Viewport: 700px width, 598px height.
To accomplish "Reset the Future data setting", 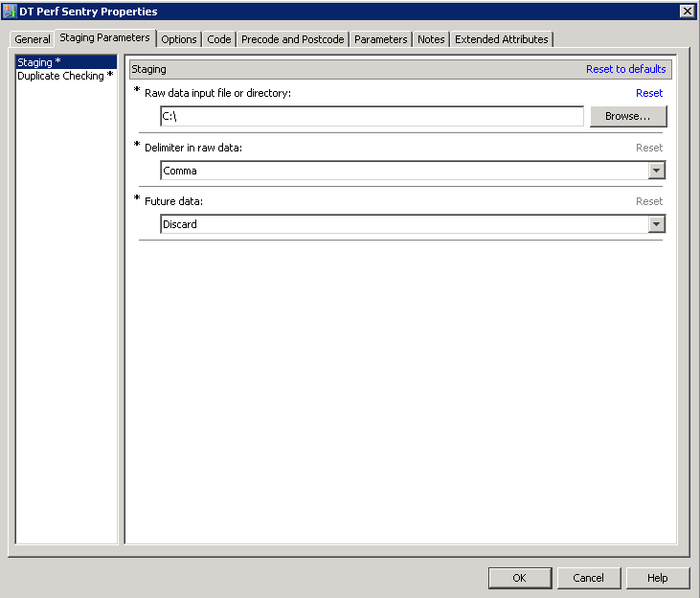I will (649, 201).
